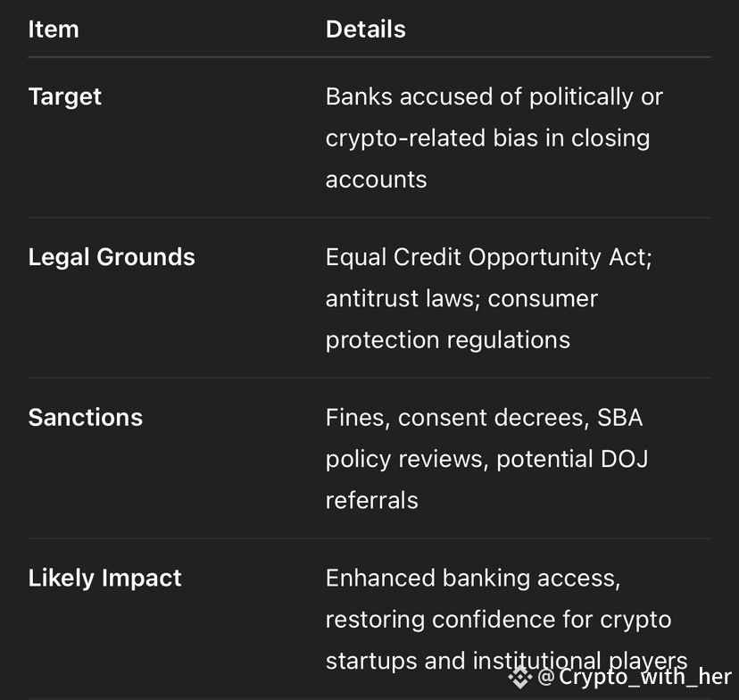This screenshot has width=739, height=700.
Task: Click the 'protection regulations' text line
Action: 448,340
